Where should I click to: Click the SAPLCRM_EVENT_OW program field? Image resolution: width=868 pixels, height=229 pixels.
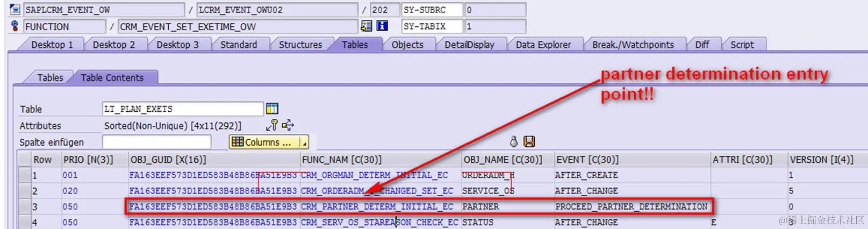pos(104,10)
